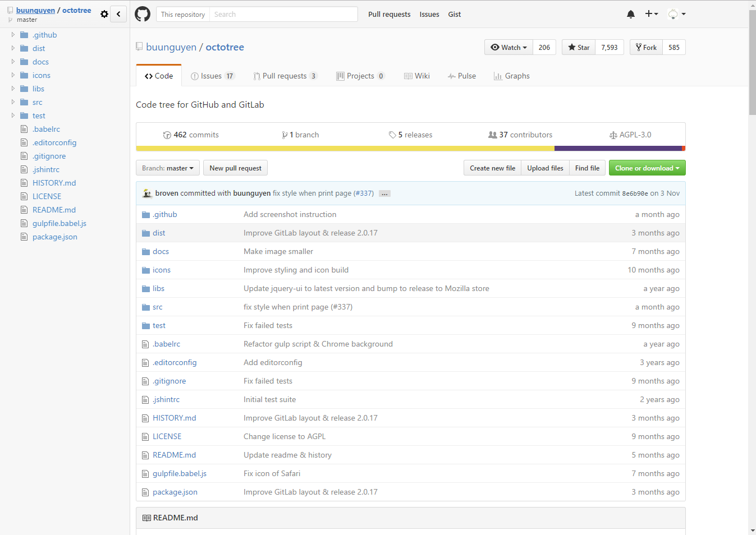This screenshot has height=535, width=756.
Task: Click Find file button
Action: (587, 168)
